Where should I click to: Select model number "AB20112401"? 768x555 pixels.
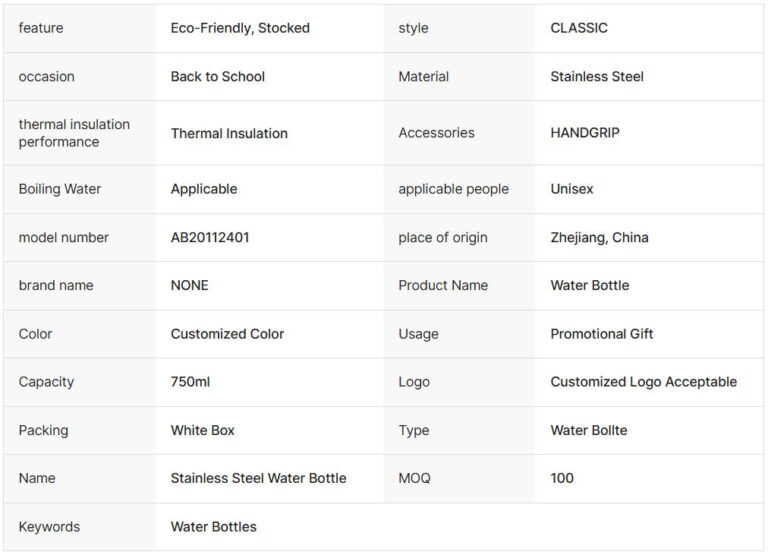click(x=210, y=237)
